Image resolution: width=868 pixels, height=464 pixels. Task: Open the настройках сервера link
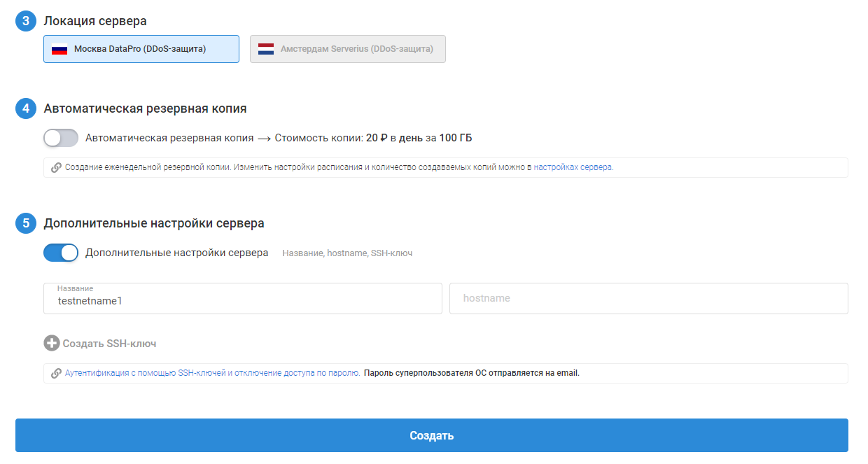click(573, 168)
